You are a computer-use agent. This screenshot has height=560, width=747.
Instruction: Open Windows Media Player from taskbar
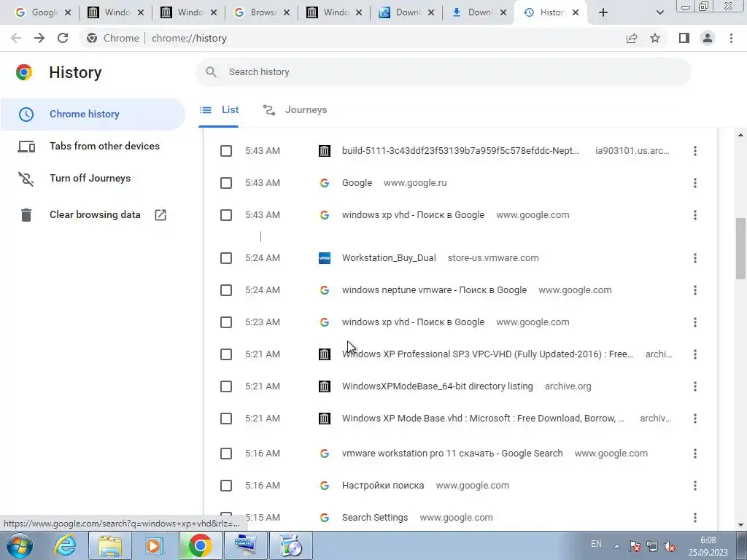pyautogui.click(x=155, y=545)
